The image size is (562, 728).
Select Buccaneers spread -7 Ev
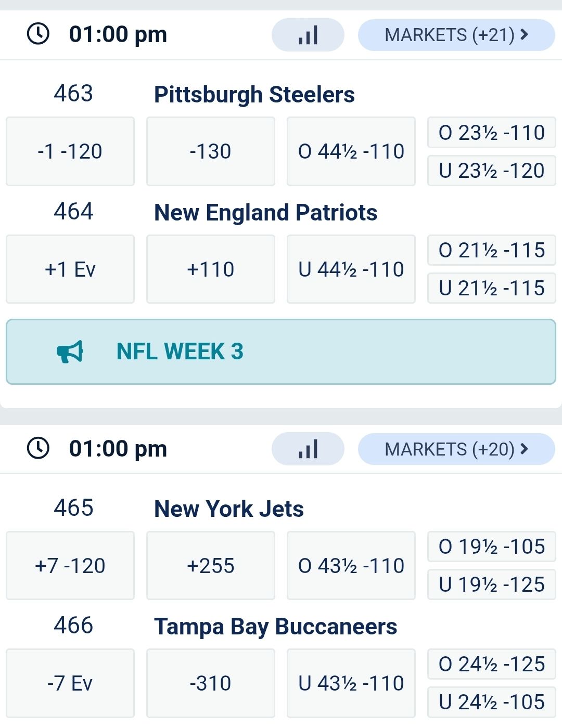click(70, 683)
